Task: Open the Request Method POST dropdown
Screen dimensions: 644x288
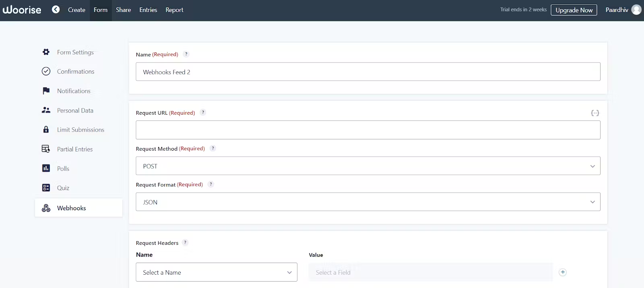Action: tap(368, 166)
